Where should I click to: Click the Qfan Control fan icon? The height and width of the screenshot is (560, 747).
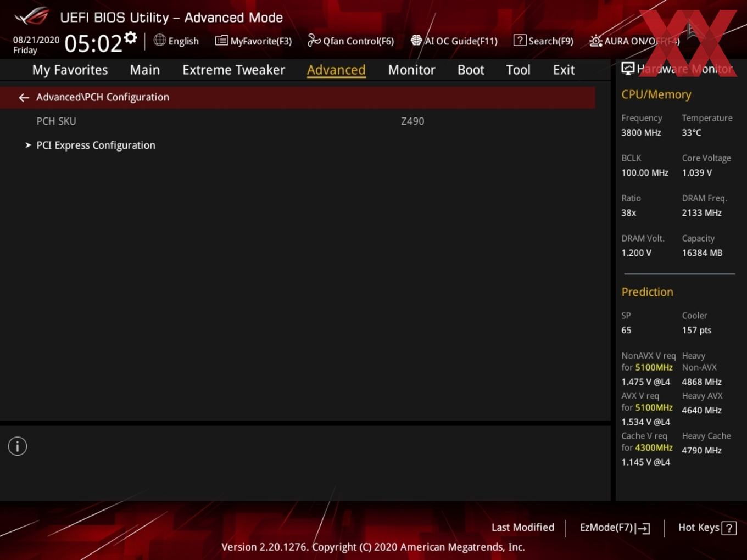click(x=314, y=40)
